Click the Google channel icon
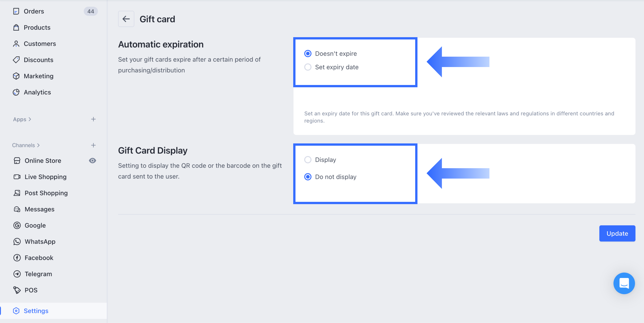The image size is (644, 323). tap(17, 225)
